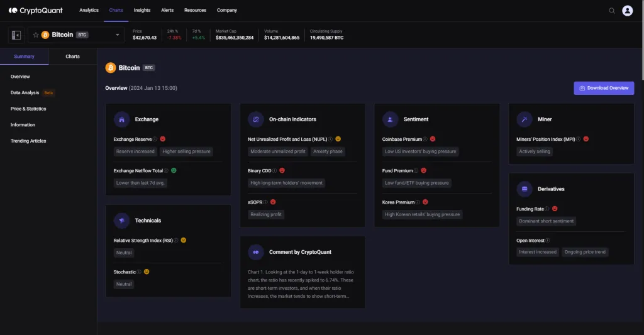Click the favorite star next to Bitcoin
The width and height of the screenshot is (644, 335).
tap(36, 35)
